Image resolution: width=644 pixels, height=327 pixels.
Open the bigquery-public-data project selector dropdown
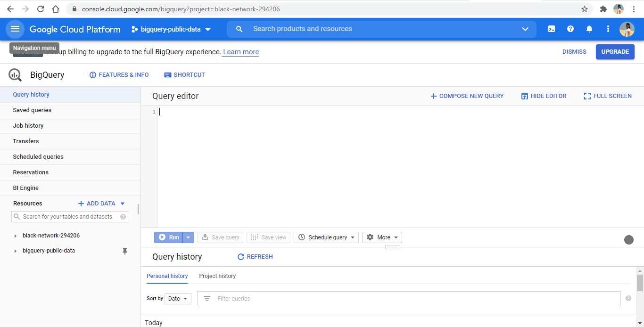(x=171, y=29)
